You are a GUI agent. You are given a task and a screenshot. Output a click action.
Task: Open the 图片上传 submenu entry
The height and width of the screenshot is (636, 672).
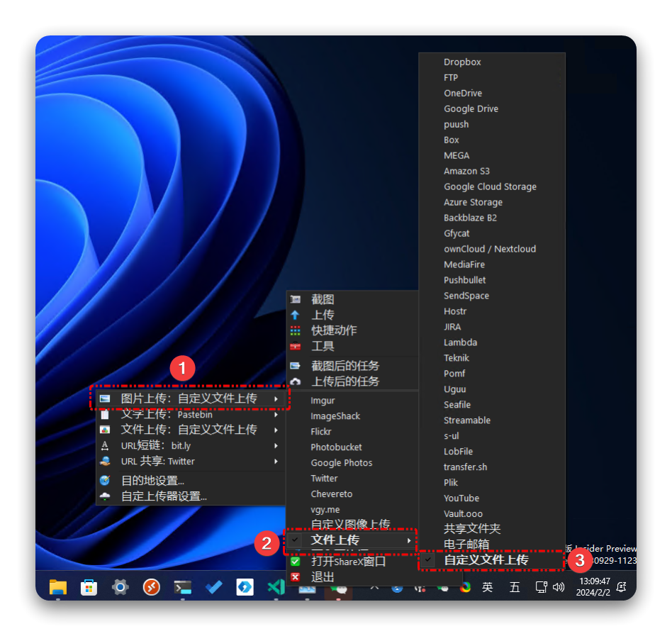point(190,398)
